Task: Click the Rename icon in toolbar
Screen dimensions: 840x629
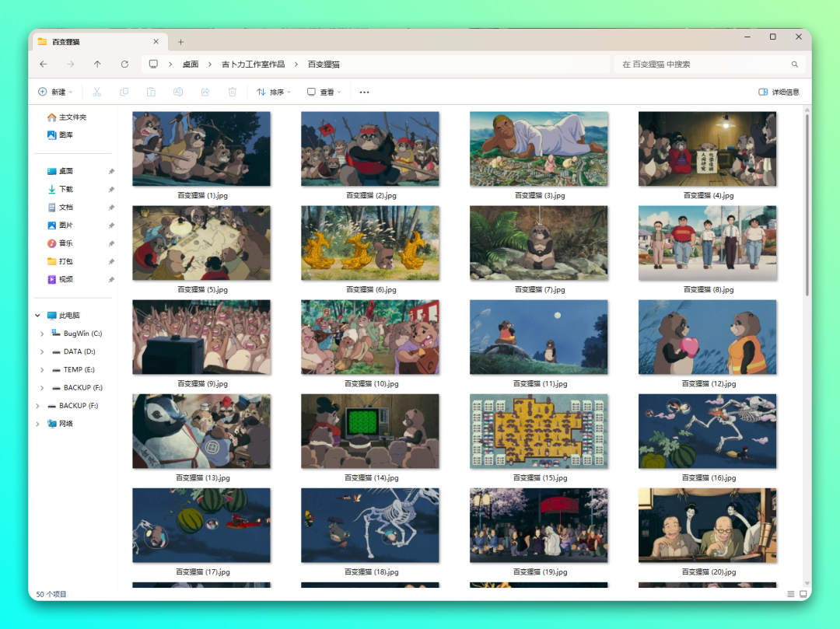Action: [x=178, y=92]
